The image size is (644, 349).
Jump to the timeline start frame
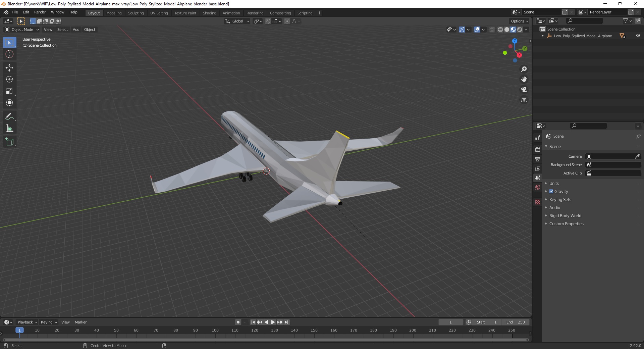click(253, 322)
